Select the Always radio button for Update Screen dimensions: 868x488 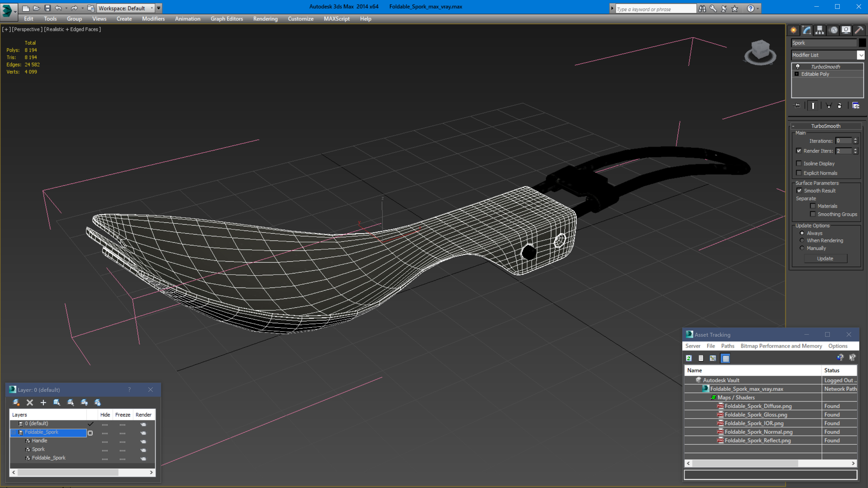click(x=802, y=233)
